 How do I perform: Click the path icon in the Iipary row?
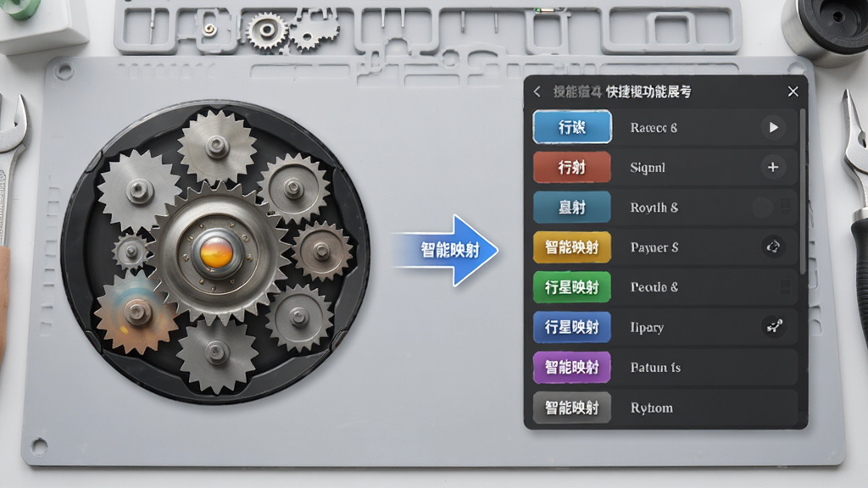(x=773, y=326)
